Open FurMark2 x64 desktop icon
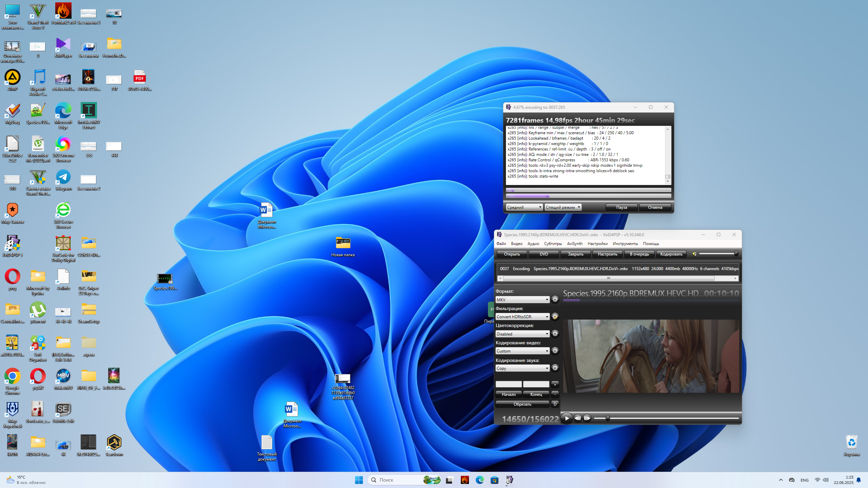868x488 pixels. click(63, 14)
